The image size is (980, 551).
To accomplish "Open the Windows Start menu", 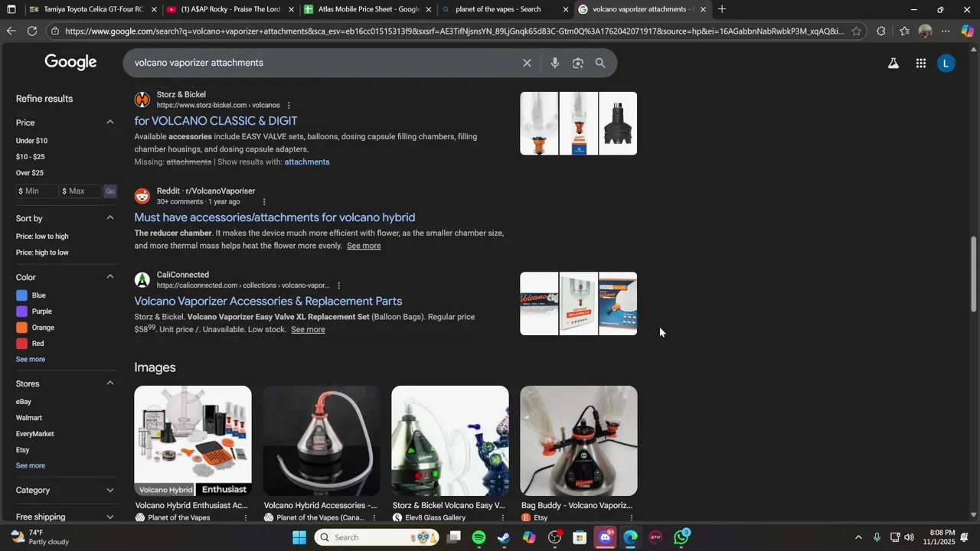I will tap(299, 537).
